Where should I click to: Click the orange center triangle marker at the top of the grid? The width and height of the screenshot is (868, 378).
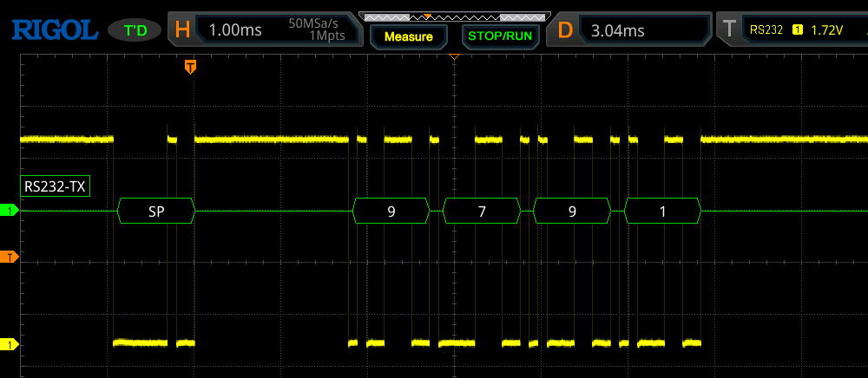[455, 57]
